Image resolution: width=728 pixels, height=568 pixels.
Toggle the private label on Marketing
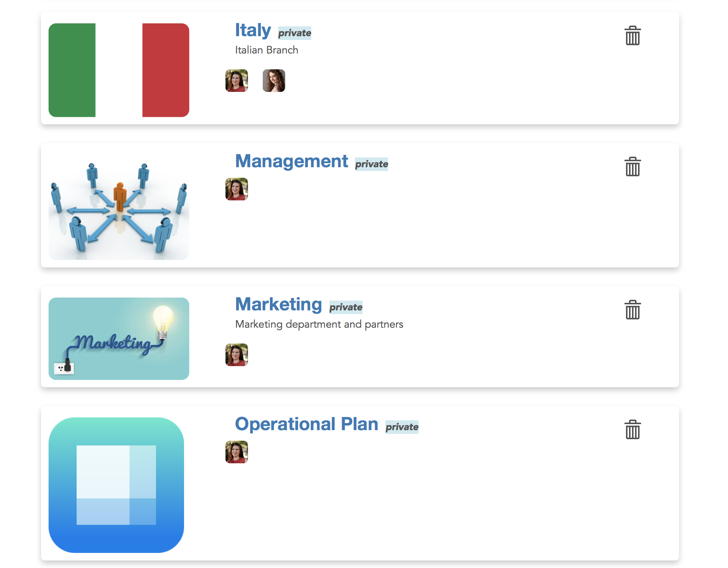(x=346, y=307)
